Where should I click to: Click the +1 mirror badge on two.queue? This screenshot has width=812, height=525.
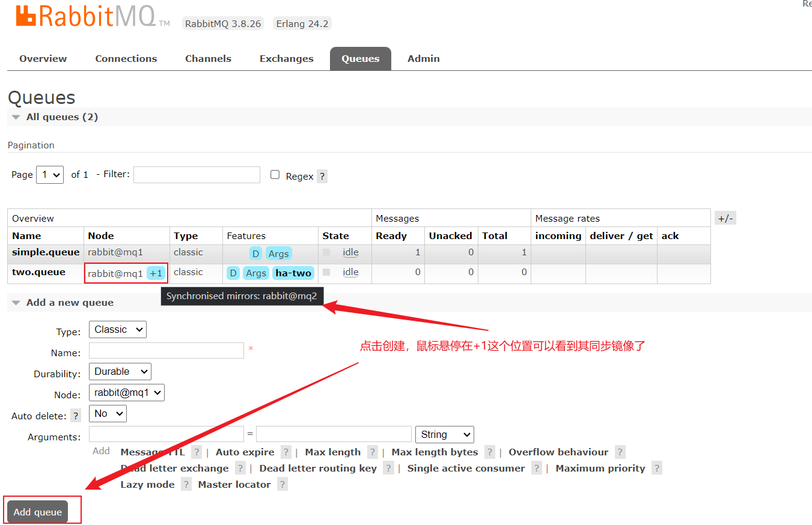(156, 273)
